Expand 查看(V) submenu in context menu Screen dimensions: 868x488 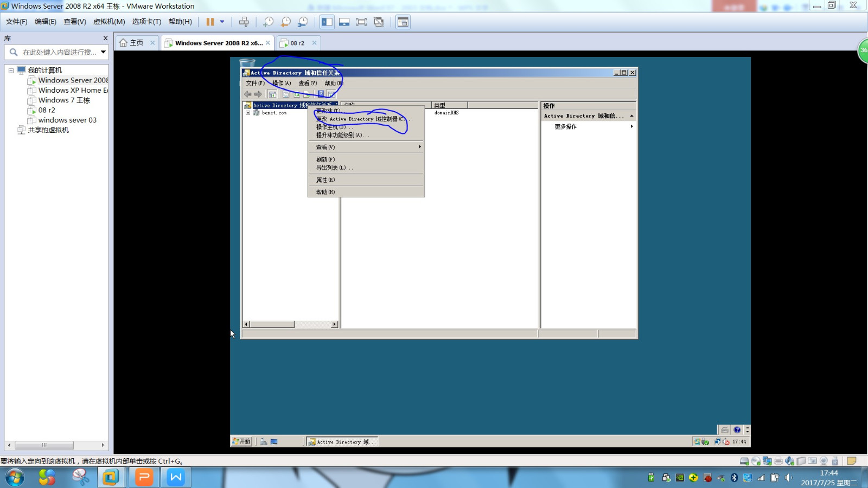(x=366, y=147)
